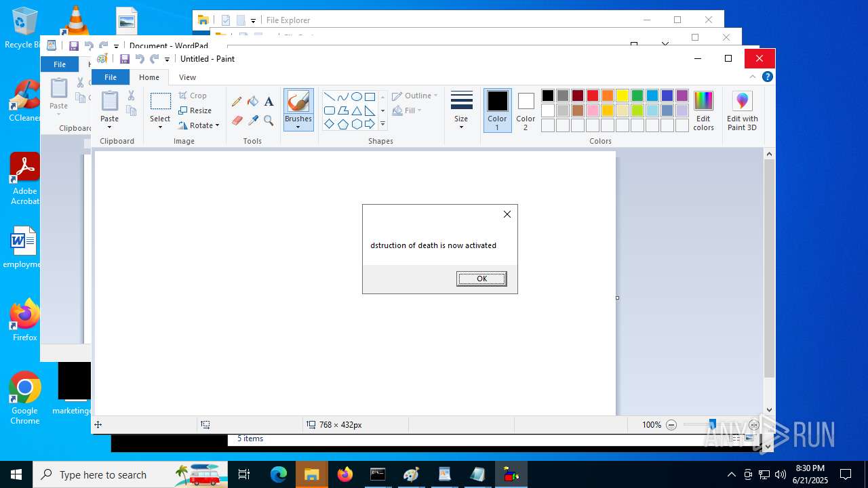This screenshot has height=488, width=868.
Task: Open the Customize Quick Access Toolbar arrow in Paint
Action: click(x=167, y=60)
